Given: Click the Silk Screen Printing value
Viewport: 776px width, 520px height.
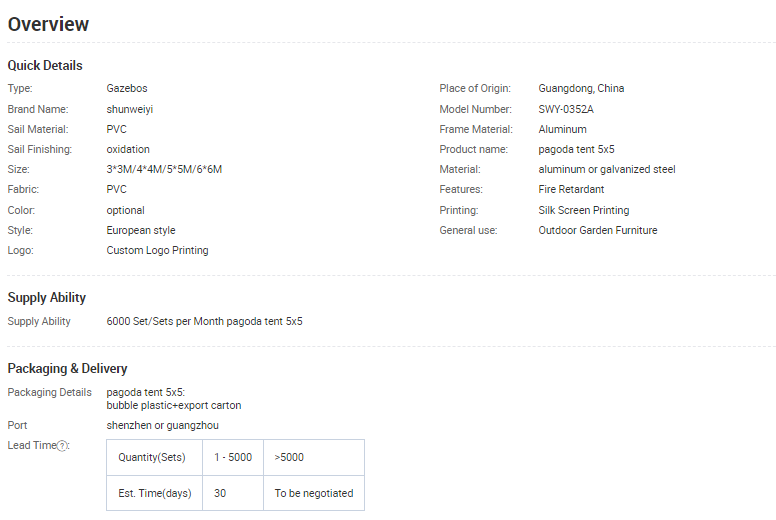Looking at the screenshot, I should 584,210.
